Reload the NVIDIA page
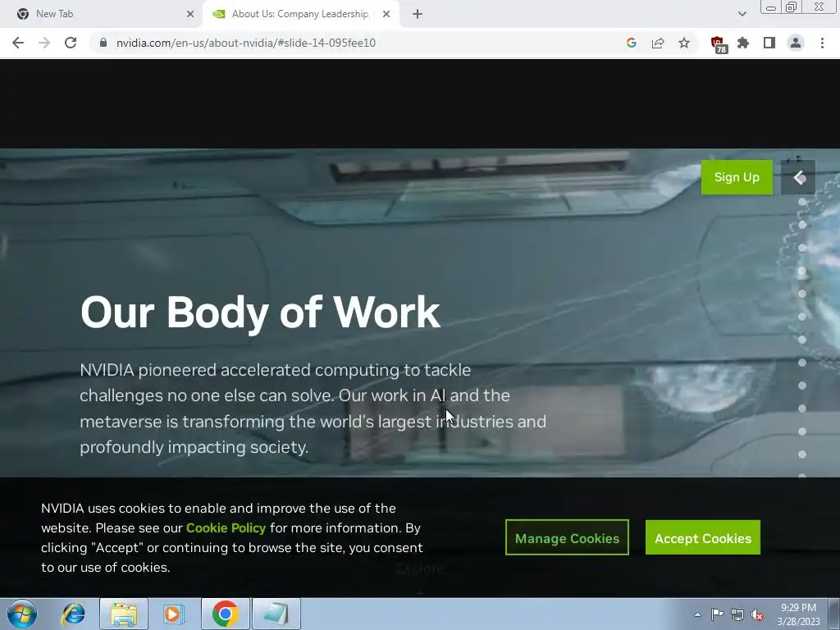 [x=71, y=43]
